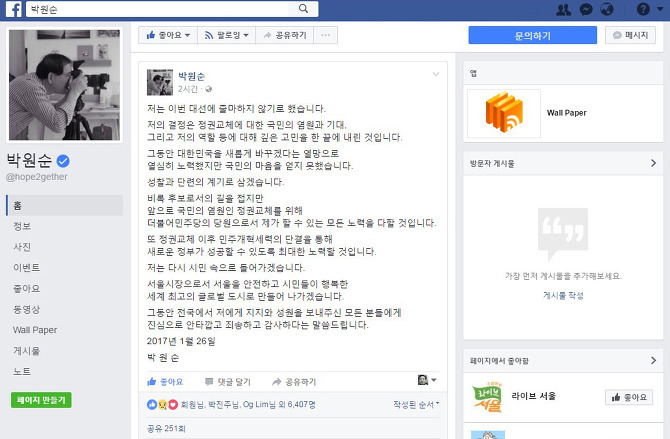670x439 pixels.
Task: Expand the 팔로잉 dropdown
Action: pos(226,35)
